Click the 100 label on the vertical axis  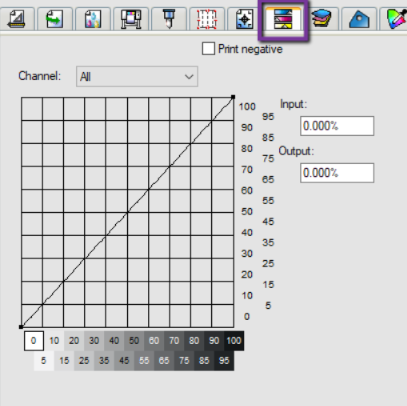[x=247, y=107]
